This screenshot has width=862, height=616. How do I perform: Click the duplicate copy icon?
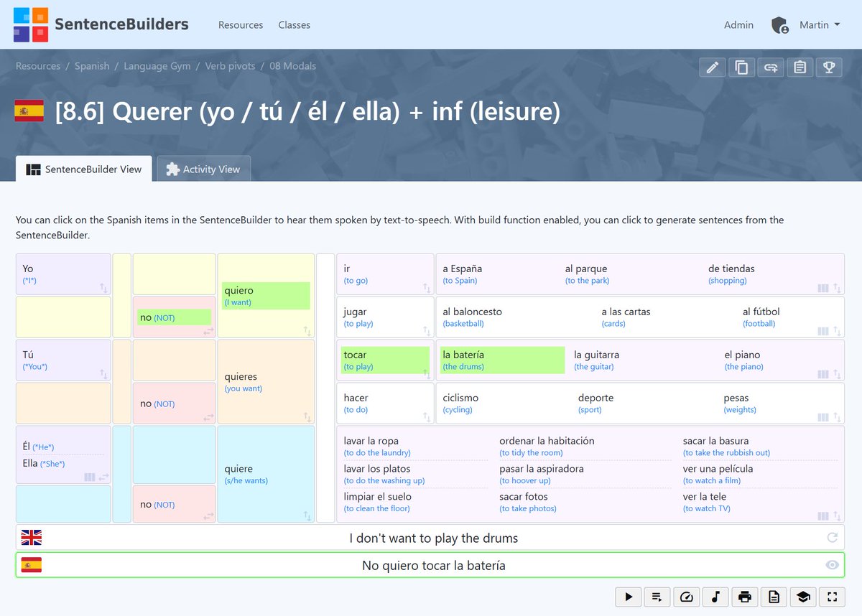[x=742, y=67]
